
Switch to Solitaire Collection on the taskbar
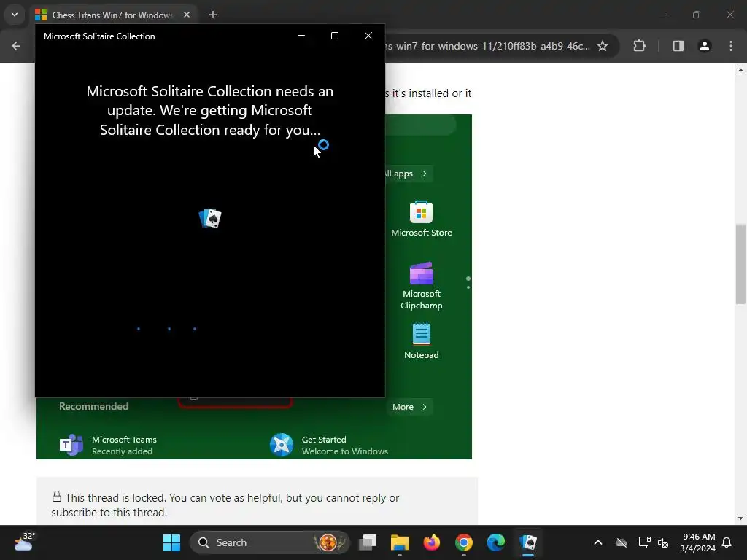[x=528, y=542]
